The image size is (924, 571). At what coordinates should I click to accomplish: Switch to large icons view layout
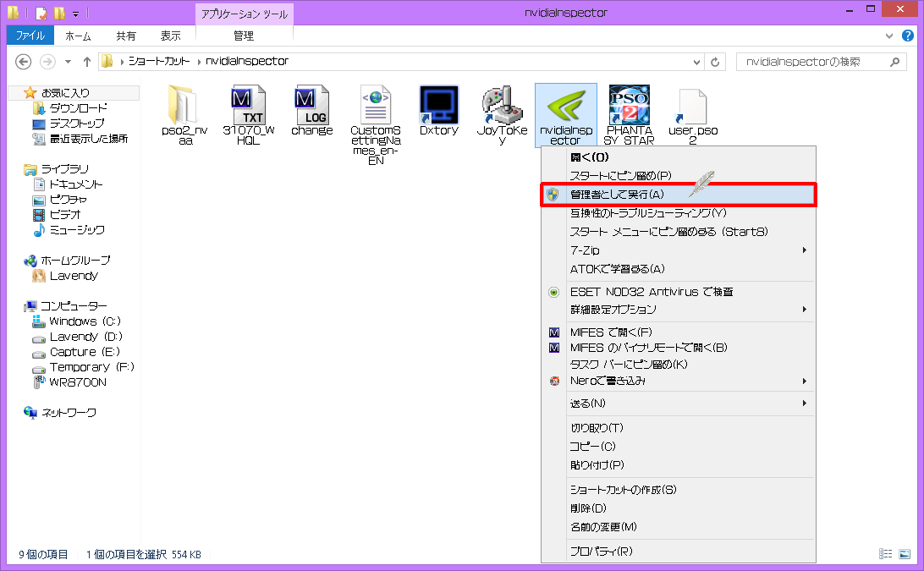(905, 554)
